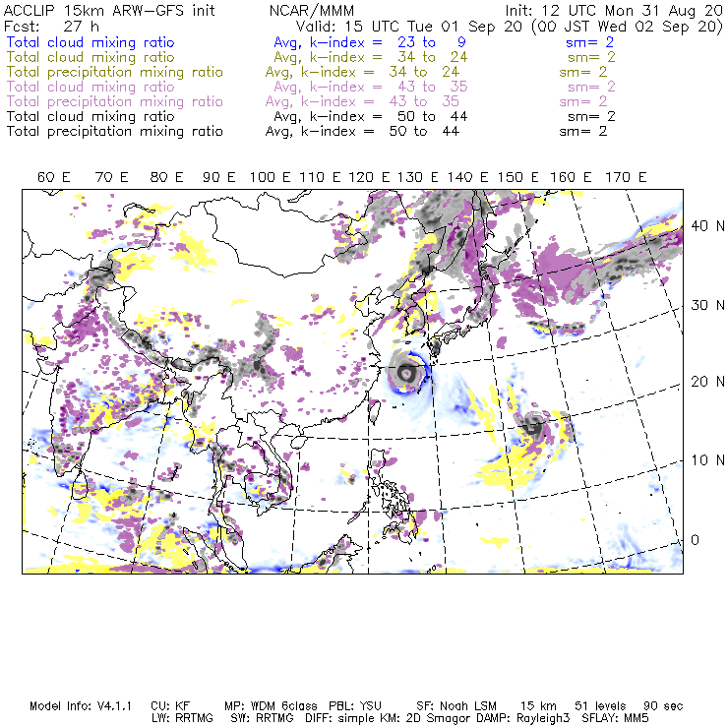This screenshot has height=728, width=728.
Task: Click the 0 latitude label
Action: coord(695,540)
